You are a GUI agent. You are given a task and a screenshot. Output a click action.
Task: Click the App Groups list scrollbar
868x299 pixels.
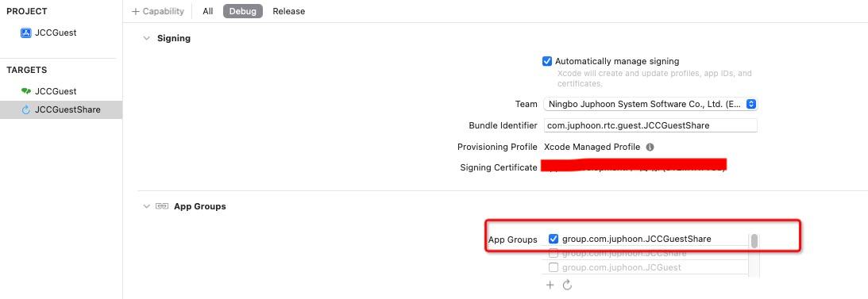click(x=754, y=241)
